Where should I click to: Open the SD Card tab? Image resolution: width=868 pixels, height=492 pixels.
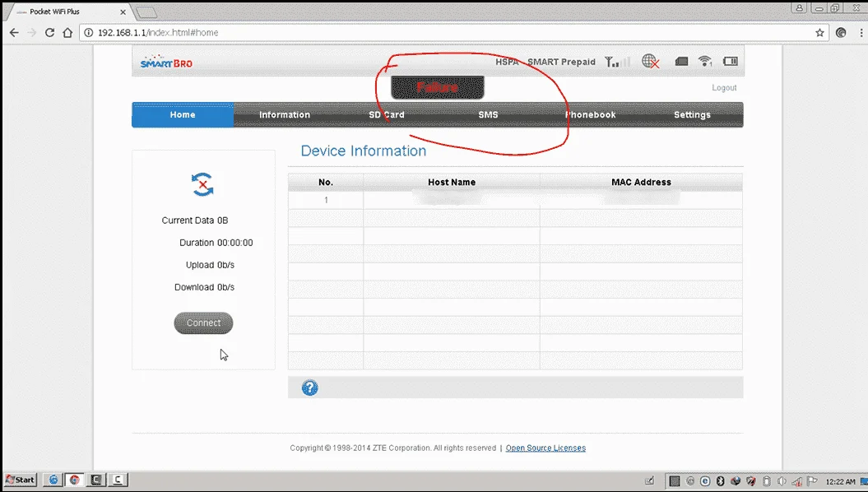click(387, 114)
